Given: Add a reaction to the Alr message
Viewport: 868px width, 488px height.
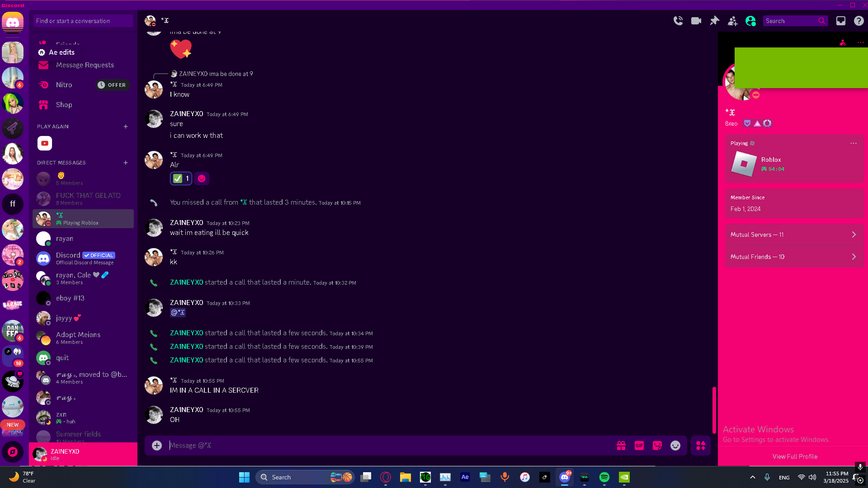Looking at the screenshot, I should tap(202, 178).
